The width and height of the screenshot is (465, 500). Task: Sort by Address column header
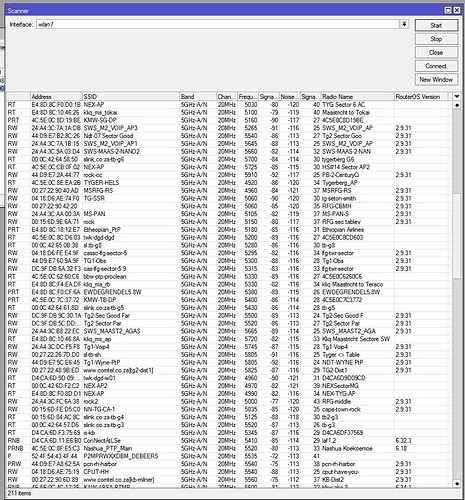coord(56,97)
